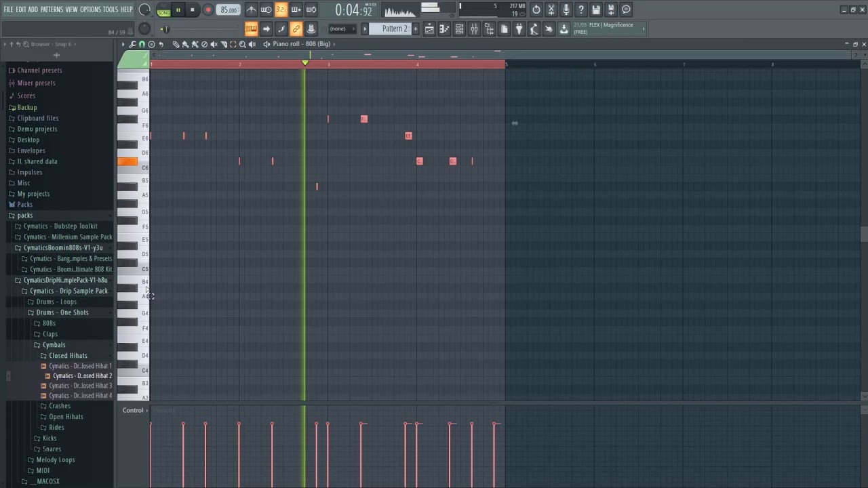This screenshot has height=488, width=868.
Task: Collapse the Drums - One Shots folder
Action: coord(62,312)
